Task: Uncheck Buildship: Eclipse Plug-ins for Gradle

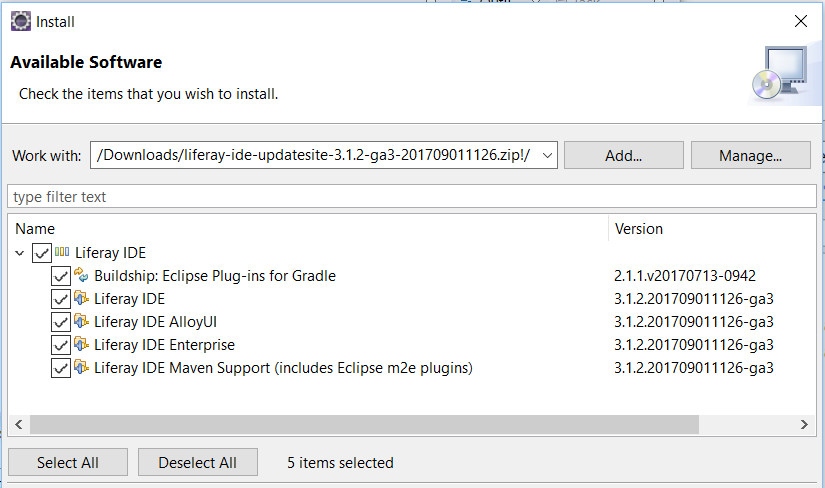Action: (x=61, y=276)
